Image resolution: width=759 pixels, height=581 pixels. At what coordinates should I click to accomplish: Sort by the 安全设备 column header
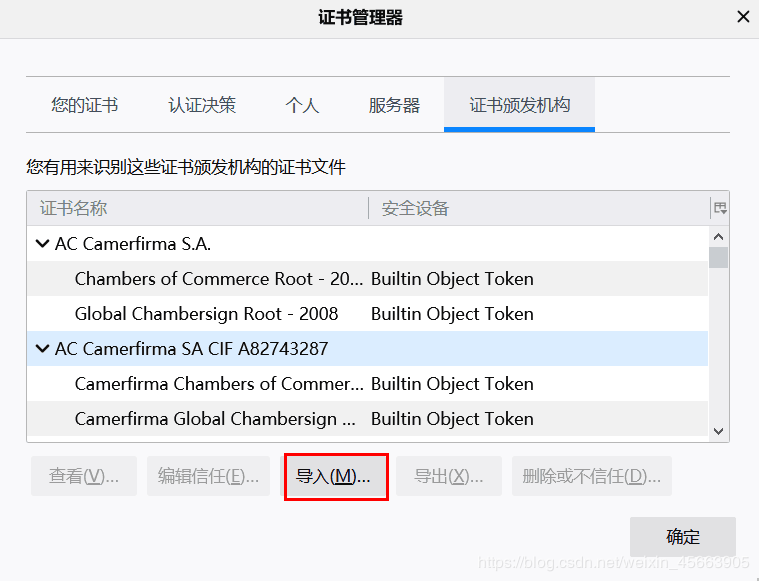539,208
